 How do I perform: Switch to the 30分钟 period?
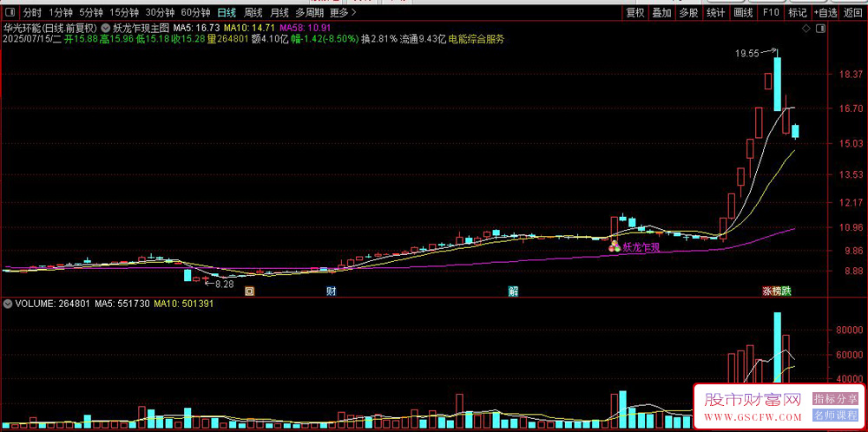160,12
